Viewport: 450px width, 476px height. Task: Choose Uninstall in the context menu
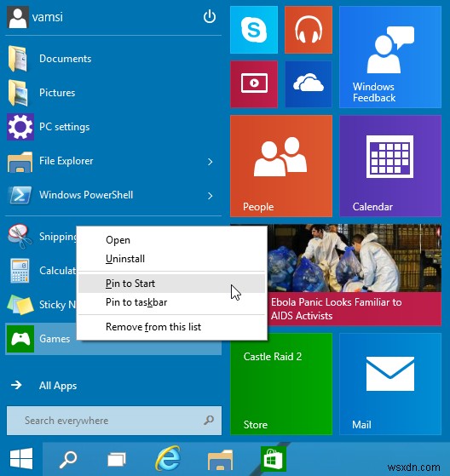click(x=172, y=259)
